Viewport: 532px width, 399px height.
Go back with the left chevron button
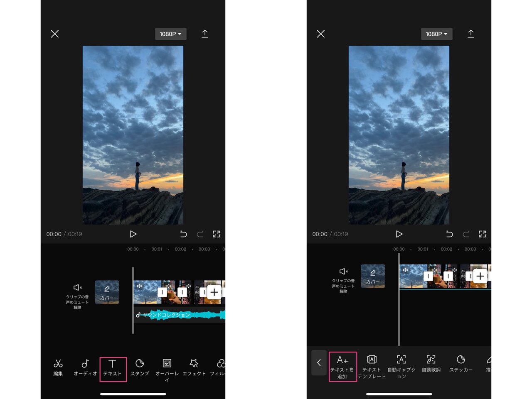319,363
